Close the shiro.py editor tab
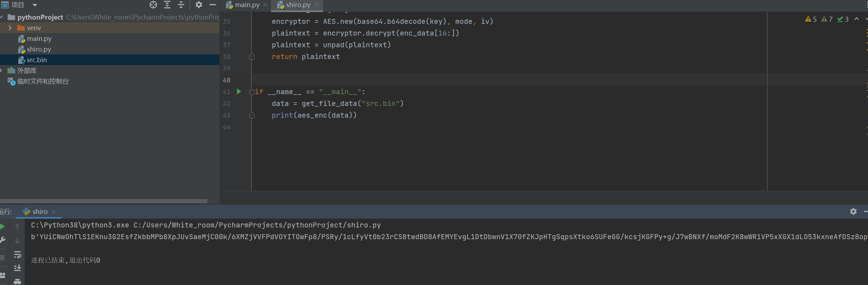Image resolution: width=868 pixels, height=285 pixels. (317, 5)
